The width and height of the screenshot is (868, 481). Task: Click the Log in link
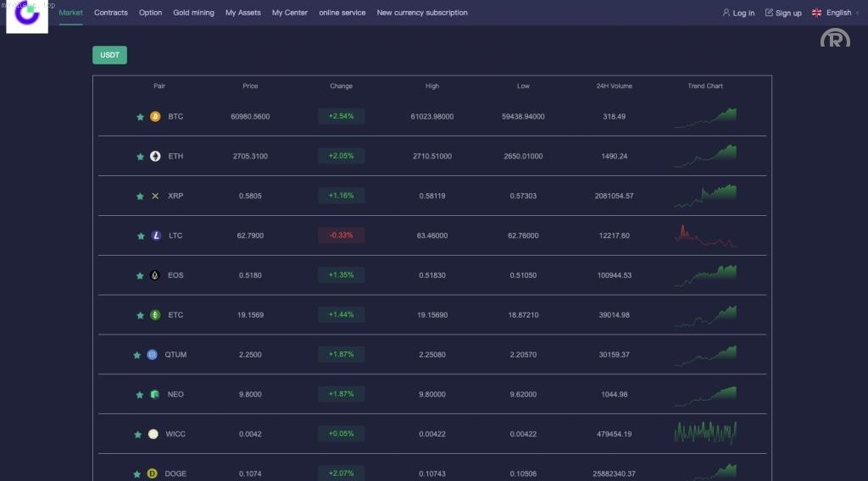(738, 13)
